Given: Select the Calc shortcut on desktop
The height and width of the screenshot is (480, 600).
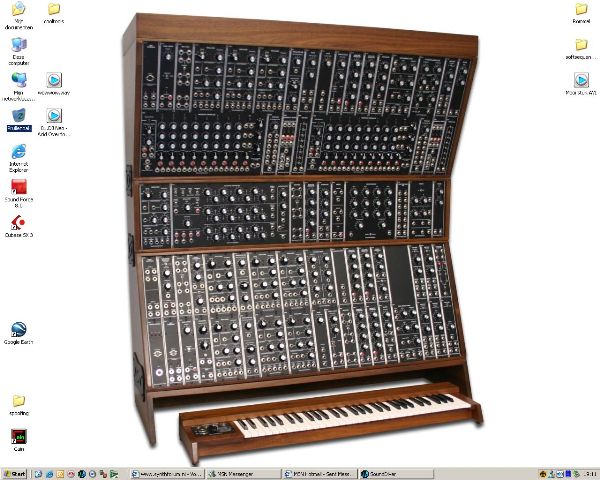Looking at the screenshot, I should pos(19,439).
